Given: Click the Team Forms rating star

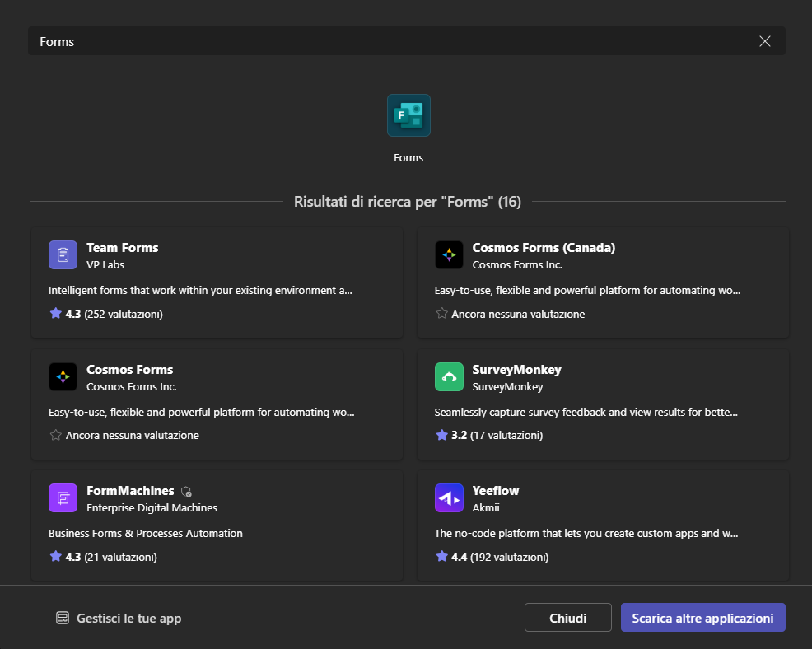Looking at the screenshot, I should coord(55,313).
